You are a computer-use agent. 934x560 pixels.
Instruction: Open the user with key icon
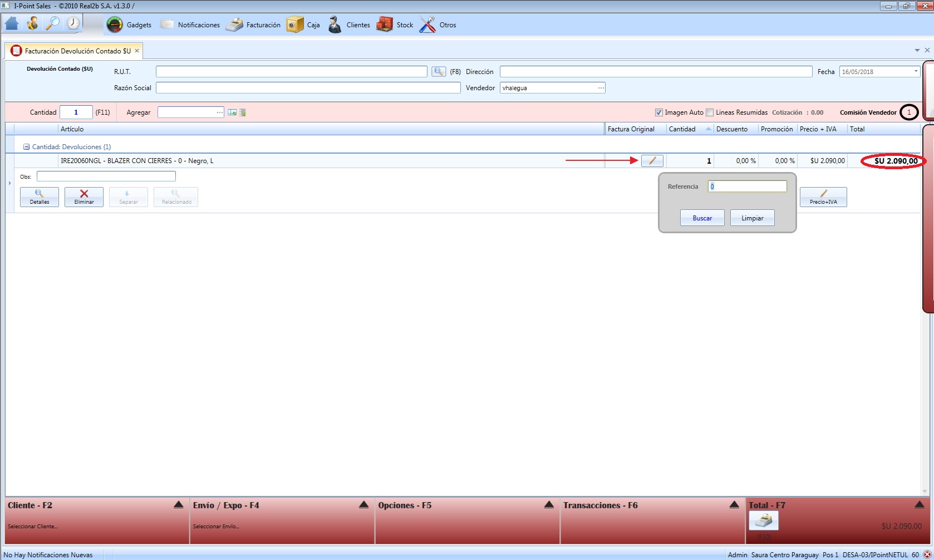click(x=32, y=23)
